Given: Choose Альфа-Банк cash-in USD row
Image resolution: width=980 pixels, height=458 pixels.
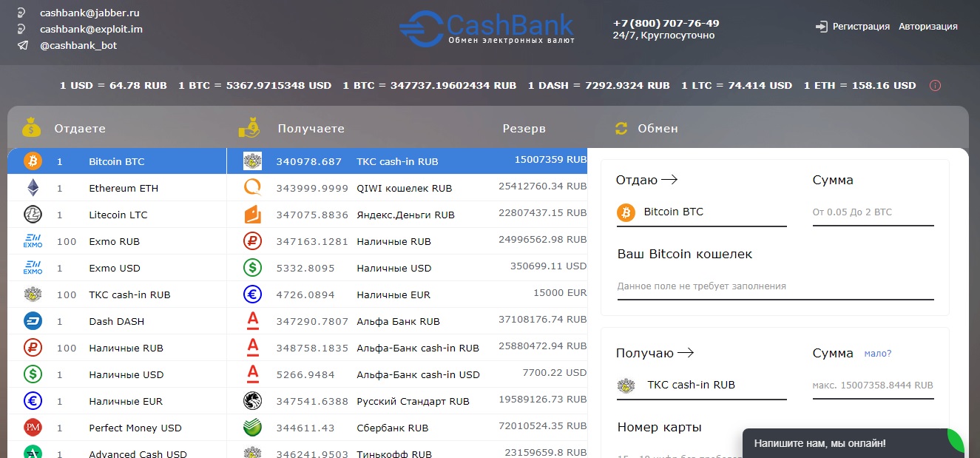Looking at the screenshot, I should 408,374.
